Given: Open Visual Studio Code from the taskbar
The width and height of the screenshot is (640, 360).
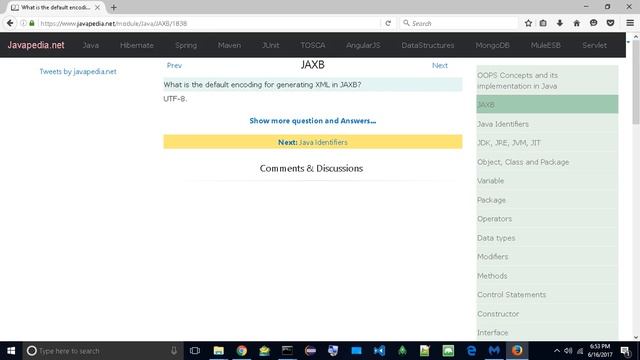Looking at the screenshot, I should point(379,351).
